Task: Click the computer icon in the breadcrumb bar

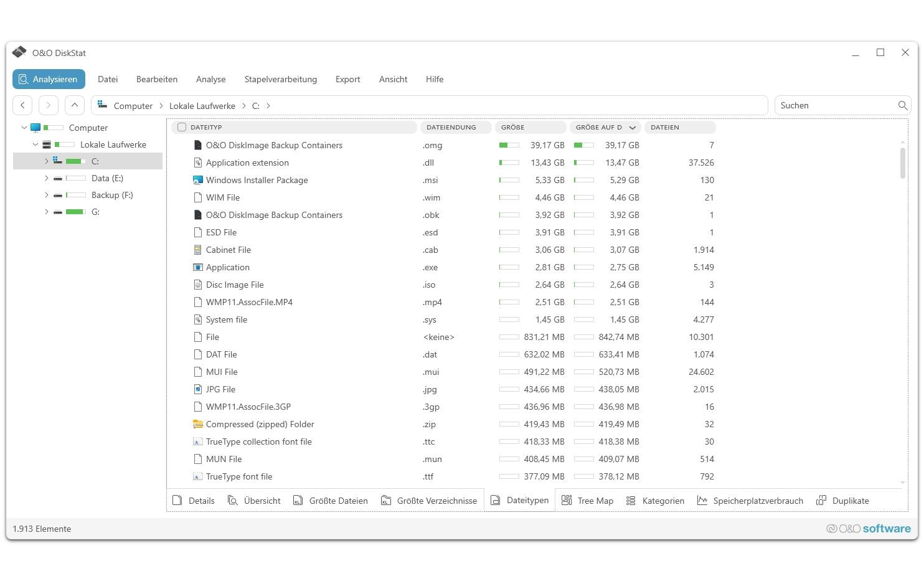Action: (102, 105)
